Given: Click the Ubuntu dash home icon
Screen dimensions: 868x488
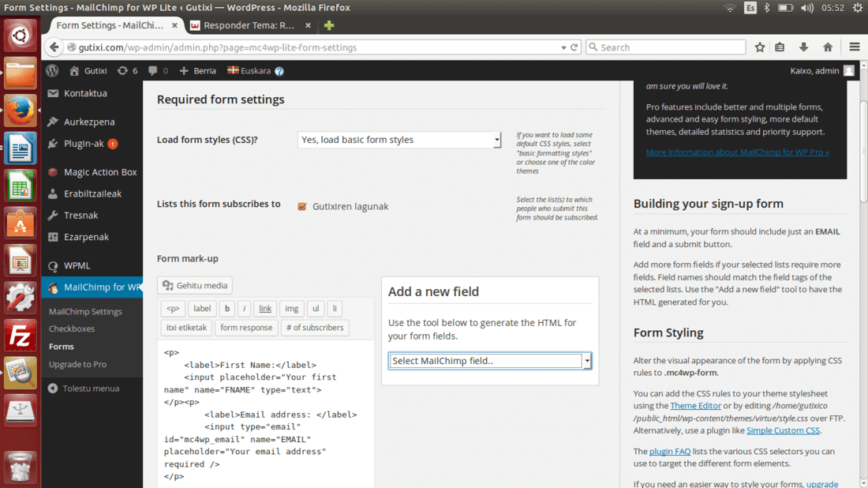Looking at the screenshot, I should [x=20, y=36].
